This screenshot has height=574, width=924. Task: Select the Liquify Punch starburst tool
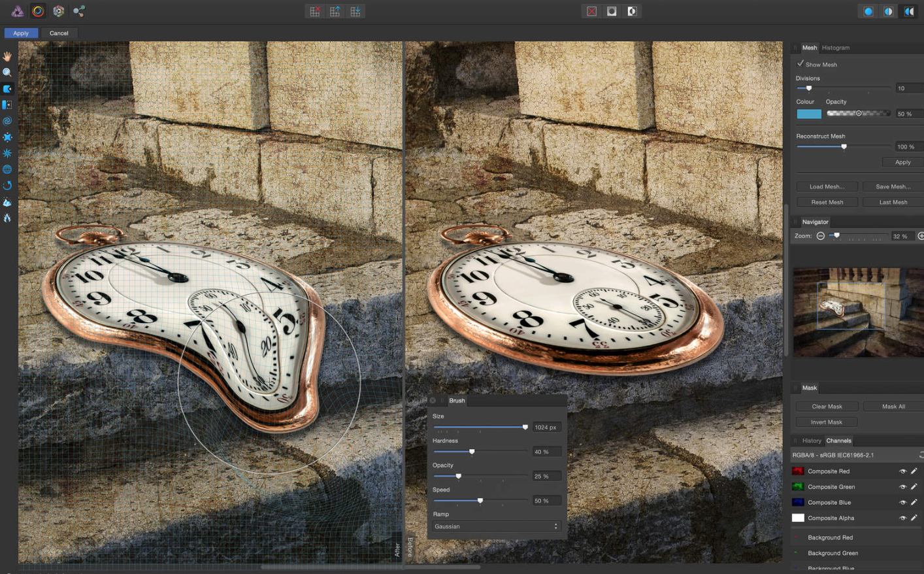(x=7, y=153)
